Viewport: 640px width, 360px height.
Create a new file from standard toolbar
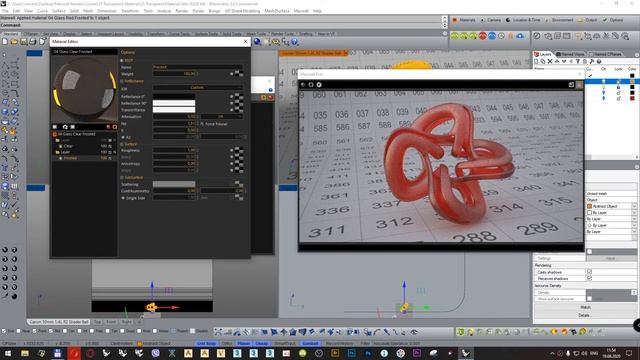5,42
